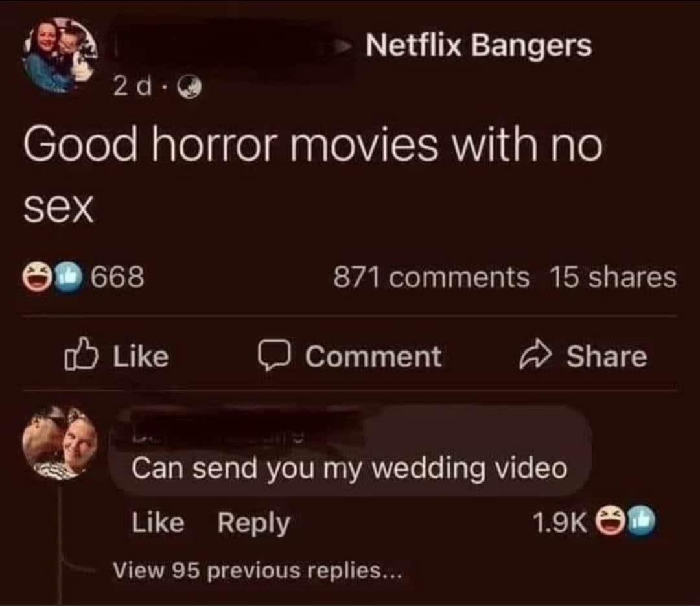The image size is (700, 606).
Task: Click the laughing reaction emoji beside 668
Action: 38,277
